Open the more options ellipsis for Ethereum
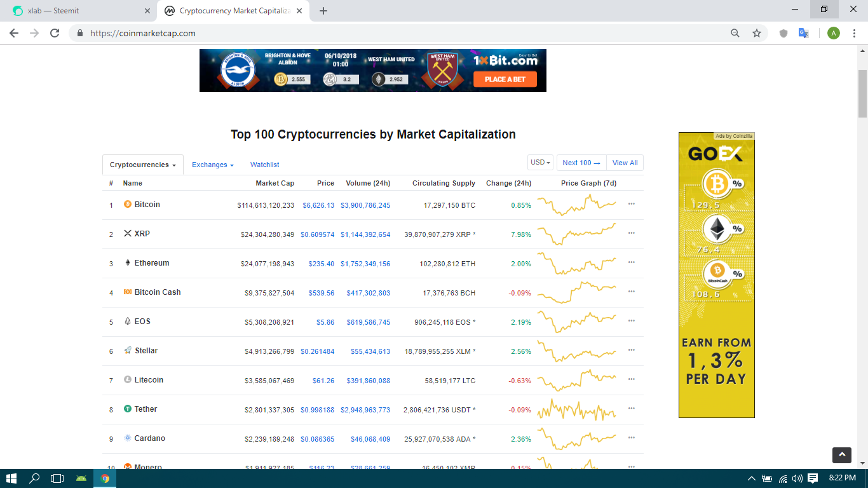The width and height of the screenshot is (868, 488). point(631,262)
